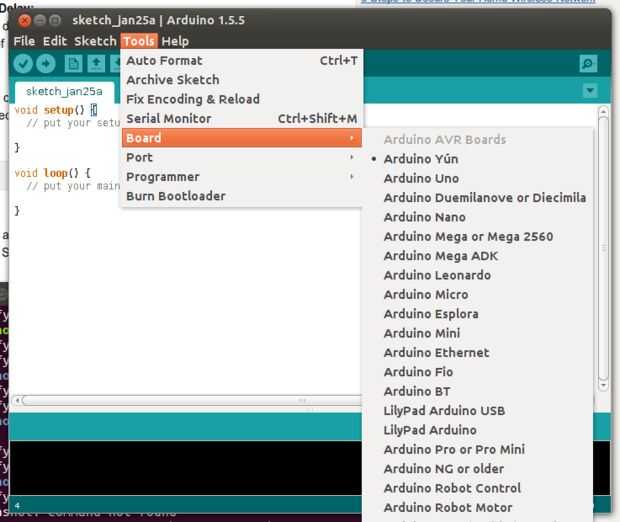Click the New sketch toolbar icon
This screenshot has width=620, height=522.
click(73, 64)
